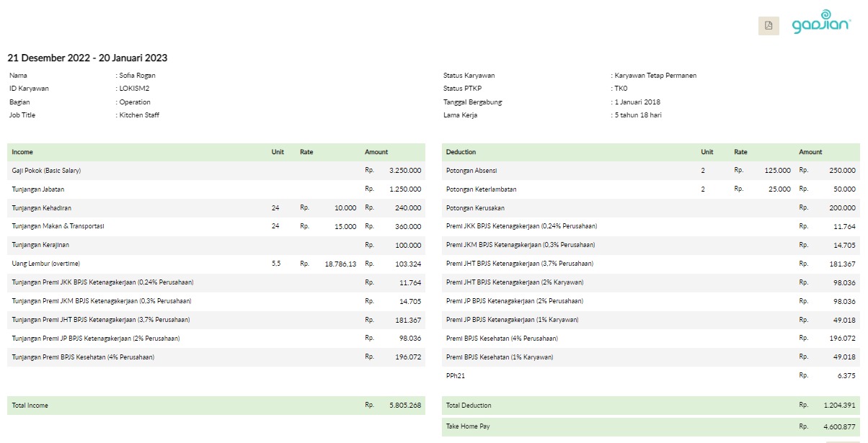868x443 pixels.
Task: Click the Gadjian logo
Action: [x=821, y=23]
